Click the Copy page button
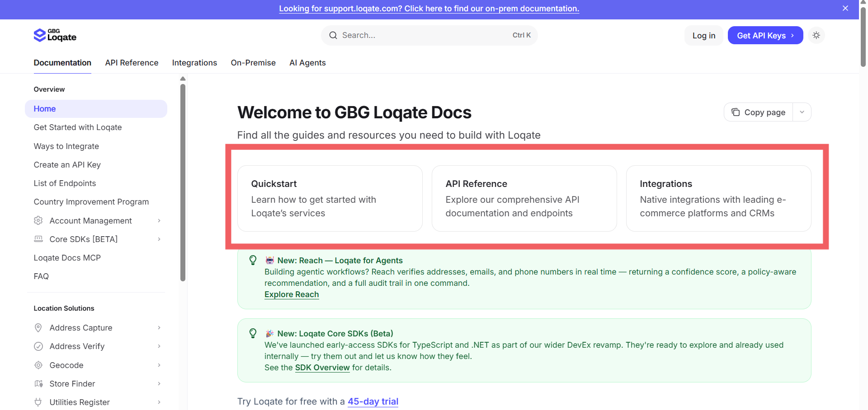This screenshot has width=868, height=410. [x=759, y=112]
